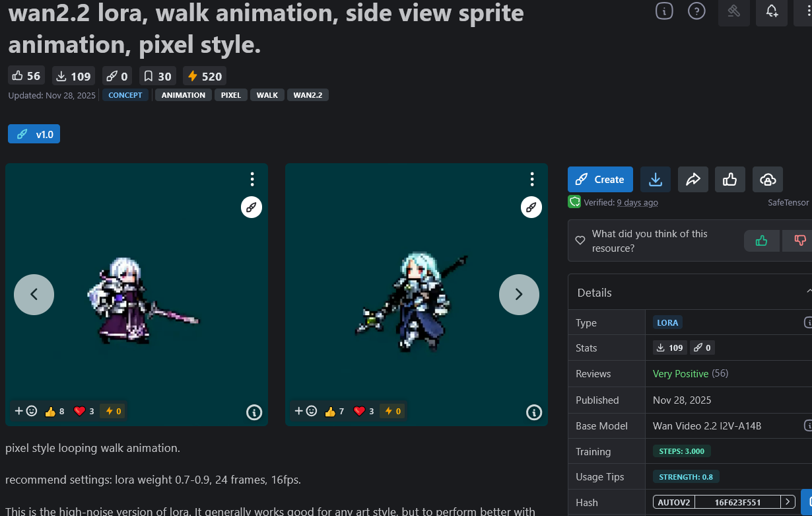Open the CONCEPT category tag

(125, 95)
